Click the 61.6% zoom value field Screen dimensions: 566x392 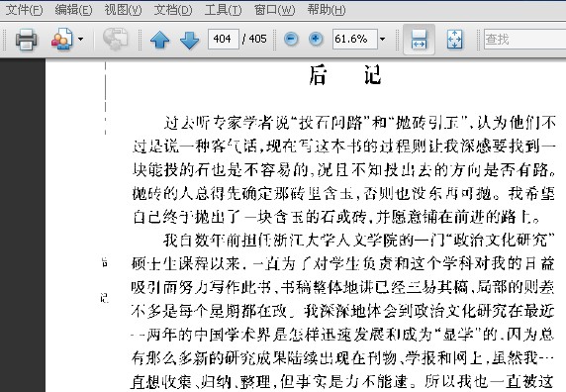pos(355,39)
